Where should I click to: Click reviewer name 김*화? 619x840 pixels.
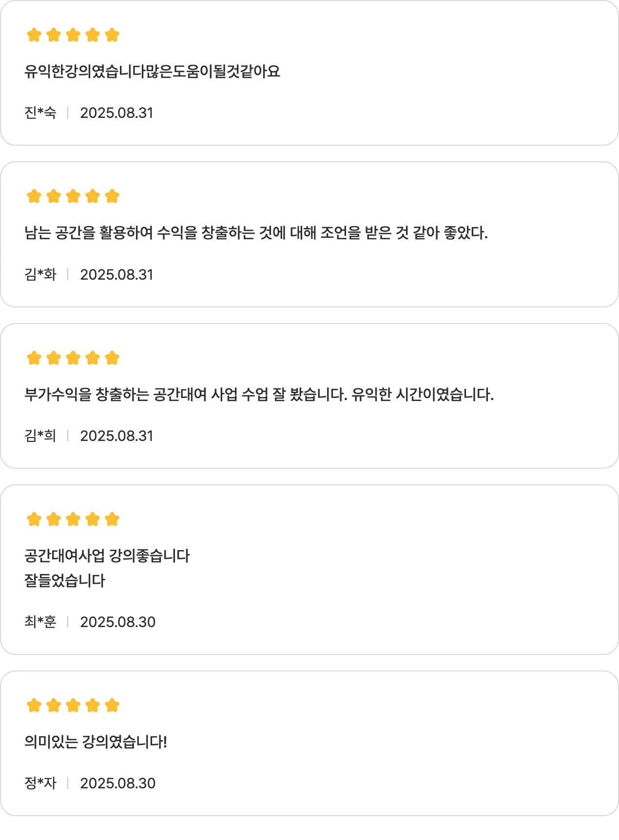coord(40,275)
